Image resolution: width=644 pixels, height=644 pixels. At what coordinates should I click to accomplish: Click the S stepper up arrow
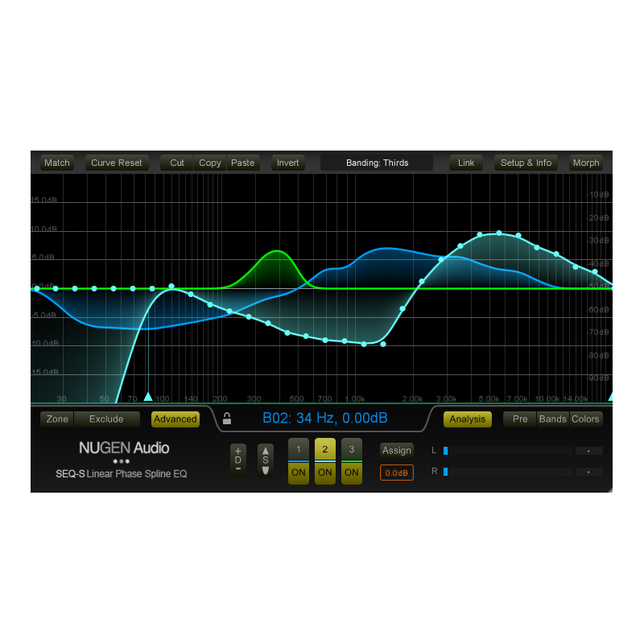(265, 452)
